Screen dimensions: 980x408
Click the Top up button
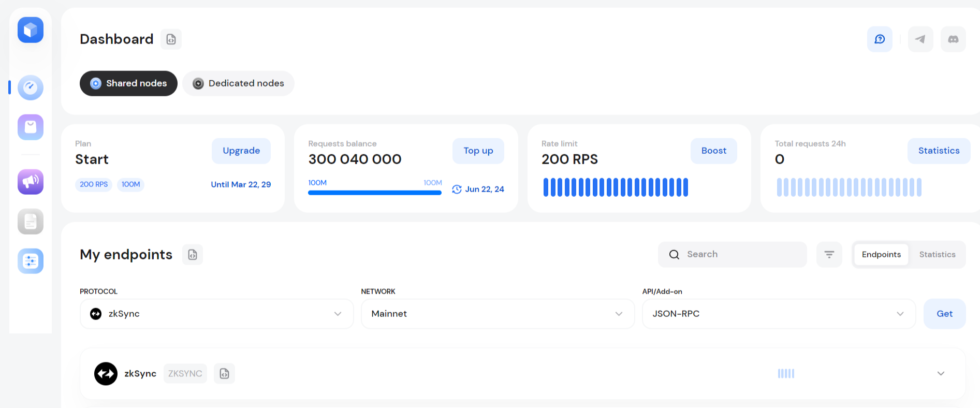click(478, 151)
